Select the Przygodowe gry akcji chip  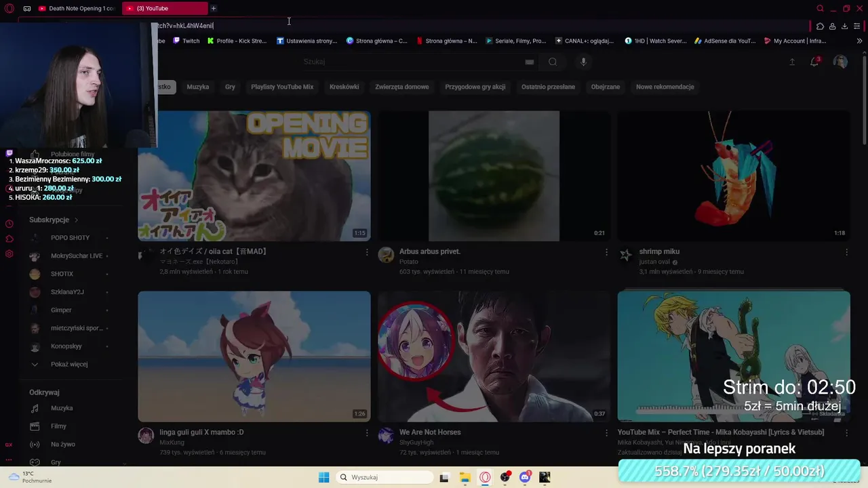click(x=475, y=87)
